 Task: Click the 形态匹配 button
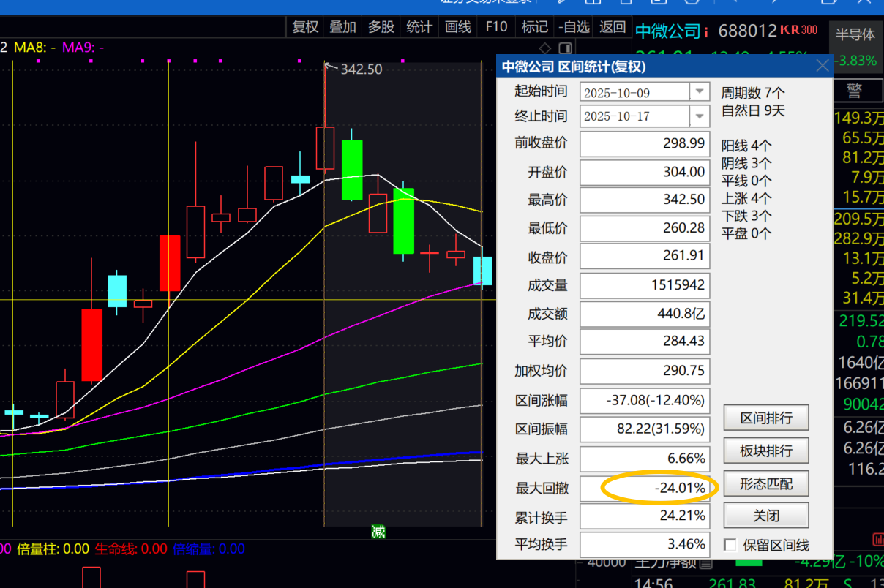coord(766,483)
